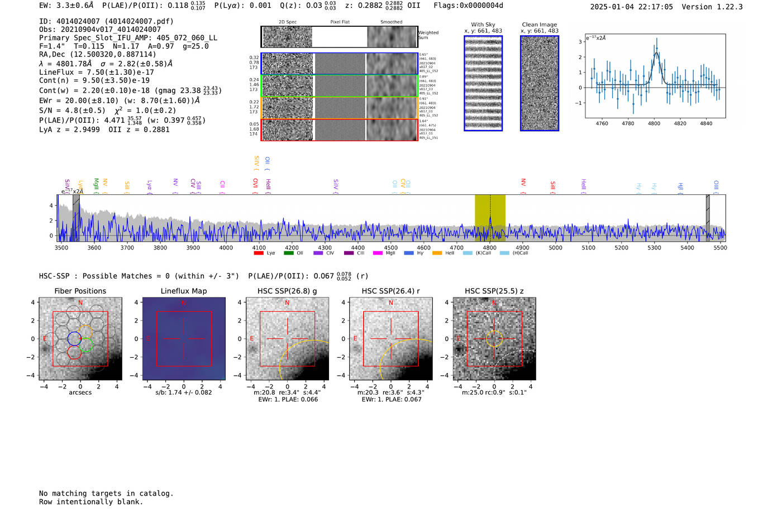Click 'Primary Spec_Slot_IFU_AMP: 405_072_060_LL'
Viewport: 782px width, 532px height.
128,38
